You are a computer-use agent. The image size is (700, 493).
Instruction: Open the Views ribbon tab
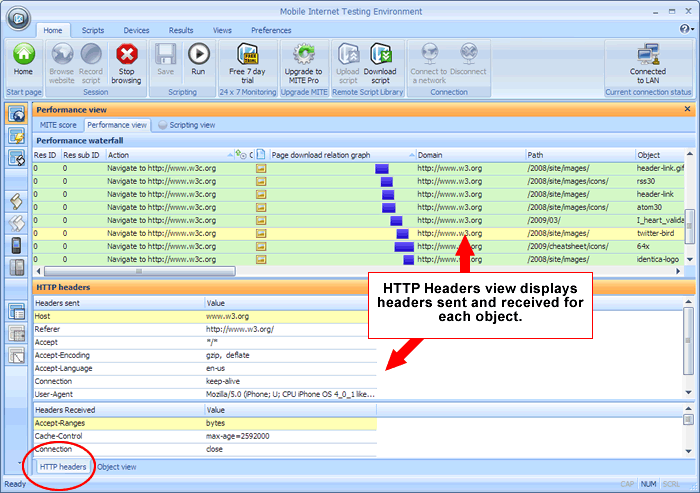(222, 30)
